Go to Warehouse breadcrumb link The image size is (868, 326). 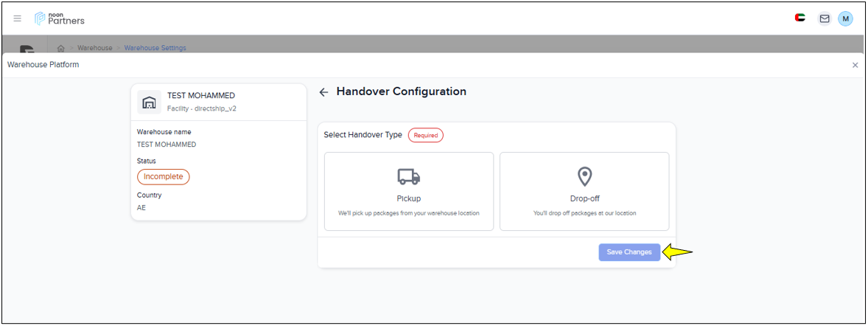(x=94, y=48)
